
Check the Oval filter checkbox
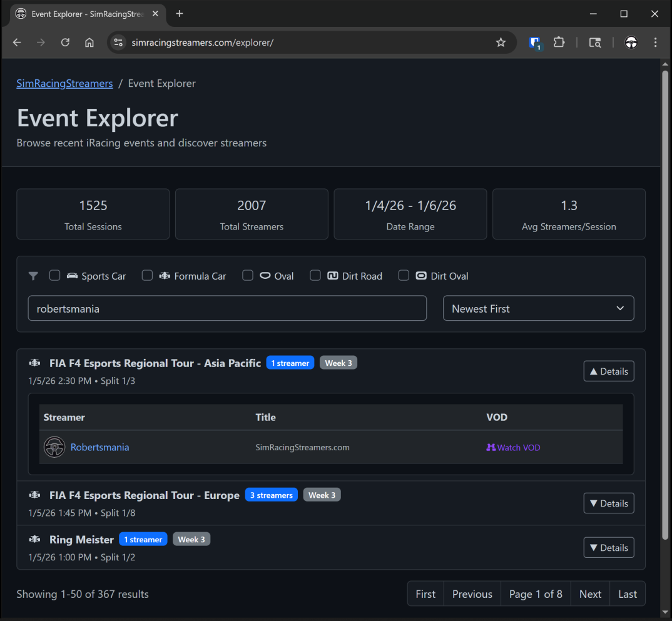tap(248, 275)
